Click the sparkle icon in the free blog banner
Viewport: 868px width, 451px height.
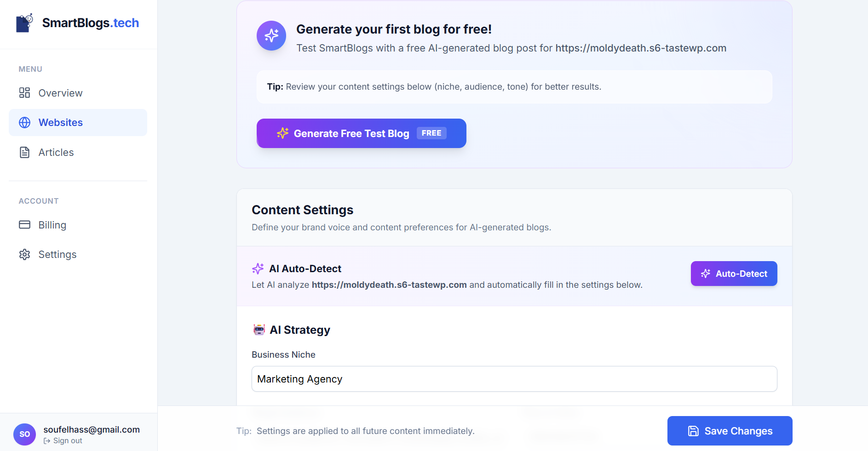pos(271,35)
